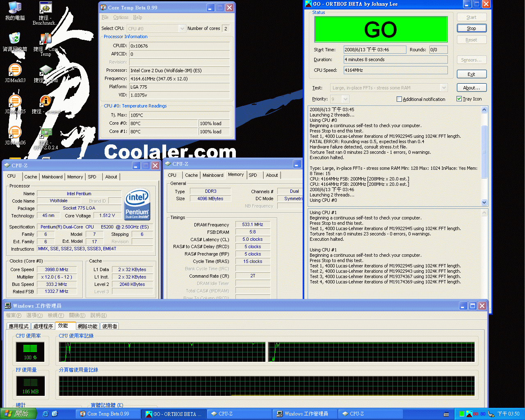Open the Start menu
The height and width of the screenshot is (420, 525).
pyautogui.click(x=18, y=414)
